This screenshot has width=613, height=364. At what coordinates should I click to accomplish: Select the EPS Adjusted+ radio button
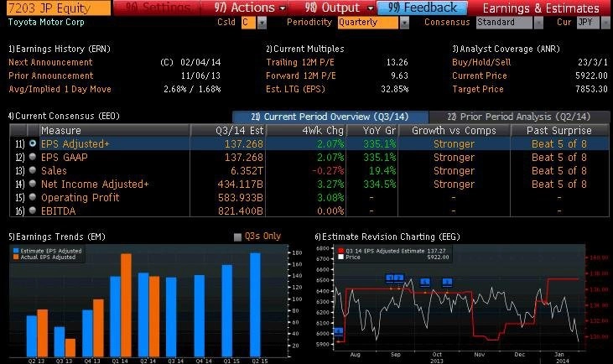point(33,144)
